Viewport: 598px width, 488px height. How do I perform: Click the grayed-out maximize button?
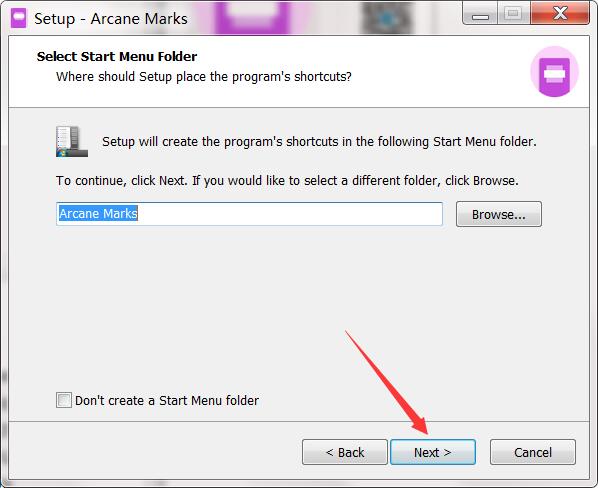(x=513, y=14)
